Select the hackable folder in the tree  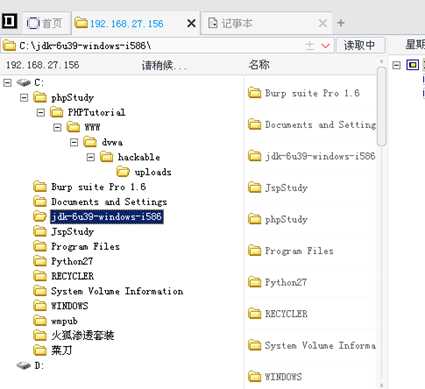tap(130, 157)
